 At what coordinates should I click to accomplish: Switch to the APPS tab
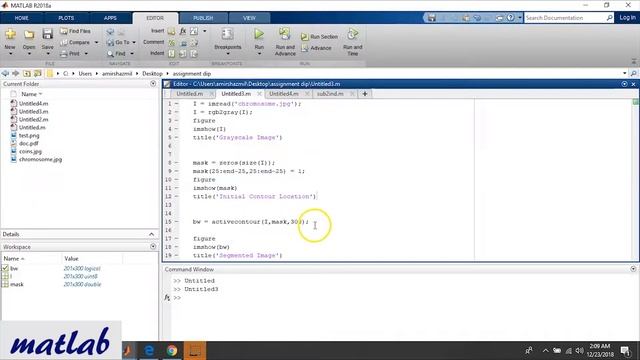point(110,18)
